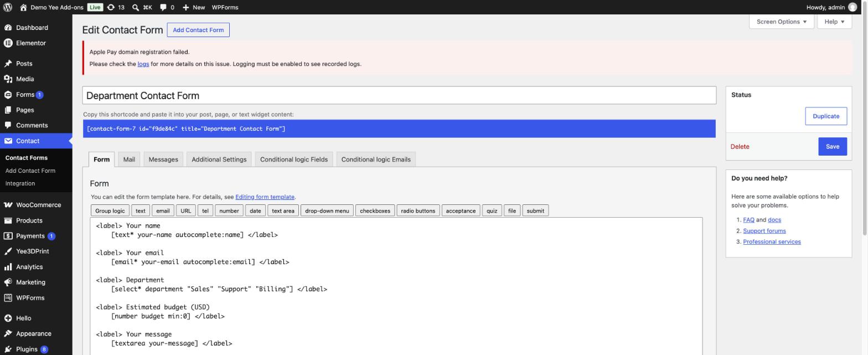The width and height of the screenshot is (868, 355).
Task: Open the logs link in error notice
Action: pyautogui.click(x=143, y=64)
